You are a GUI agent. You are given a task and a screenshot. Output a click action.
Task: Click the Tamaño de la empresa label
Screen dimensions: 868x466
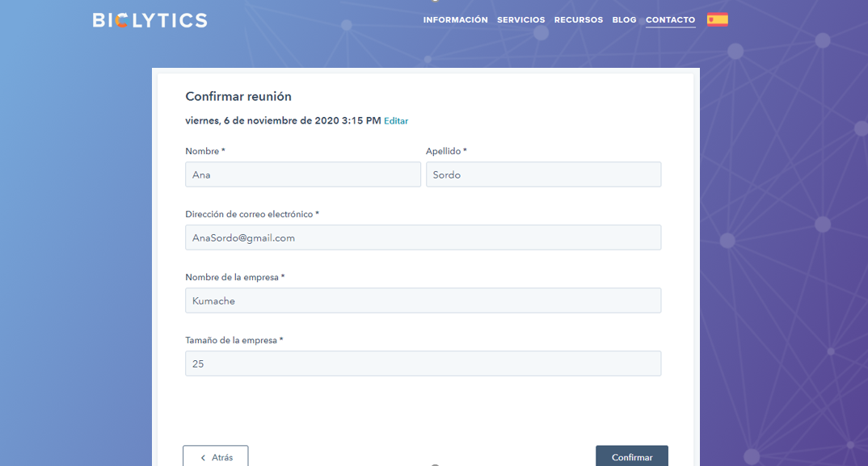(x=234, y=340)
